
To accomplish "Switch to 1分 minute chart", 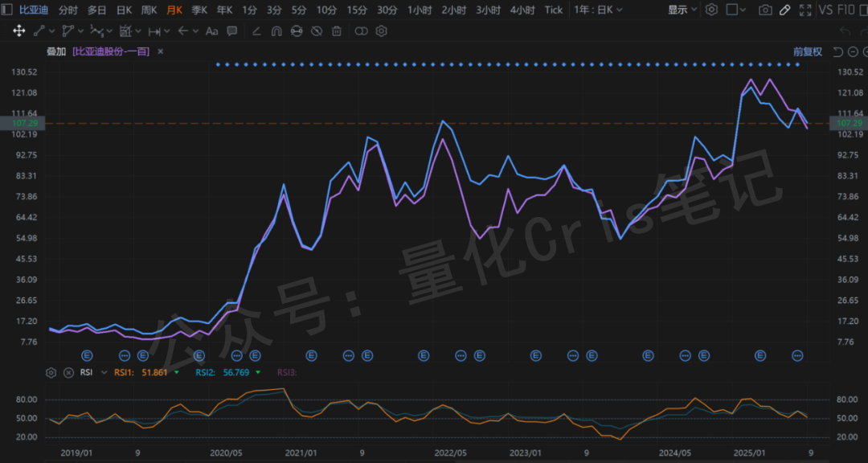I will [249, 10].
